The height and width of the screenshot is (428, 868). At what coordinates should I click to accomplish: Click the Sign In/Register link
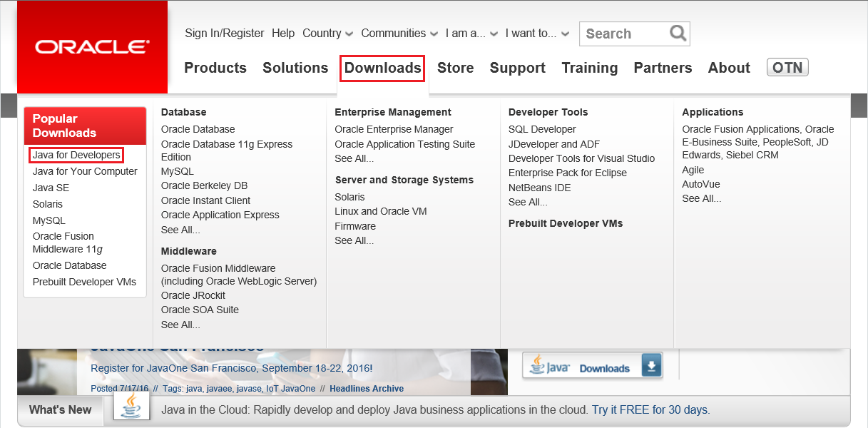coord(225,33)
